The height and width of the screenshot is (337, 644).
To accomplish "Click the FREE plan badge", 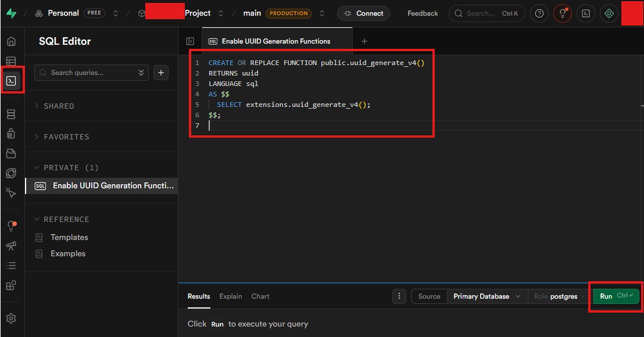I will point(94,13).
